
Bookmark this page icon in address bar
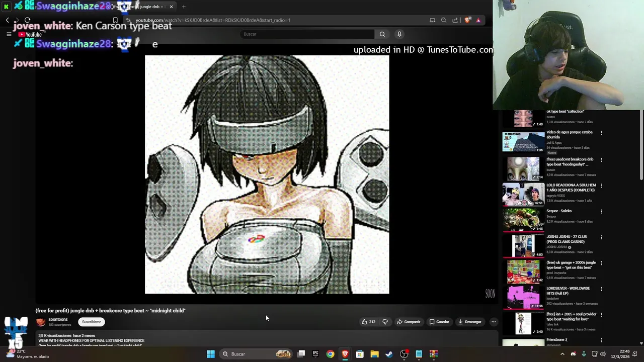click(115, 20)
